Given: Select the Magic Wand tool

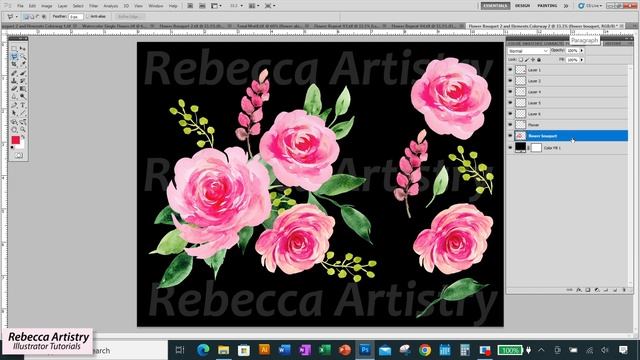Looking at the screenshot, I should (x=23, y=57).
